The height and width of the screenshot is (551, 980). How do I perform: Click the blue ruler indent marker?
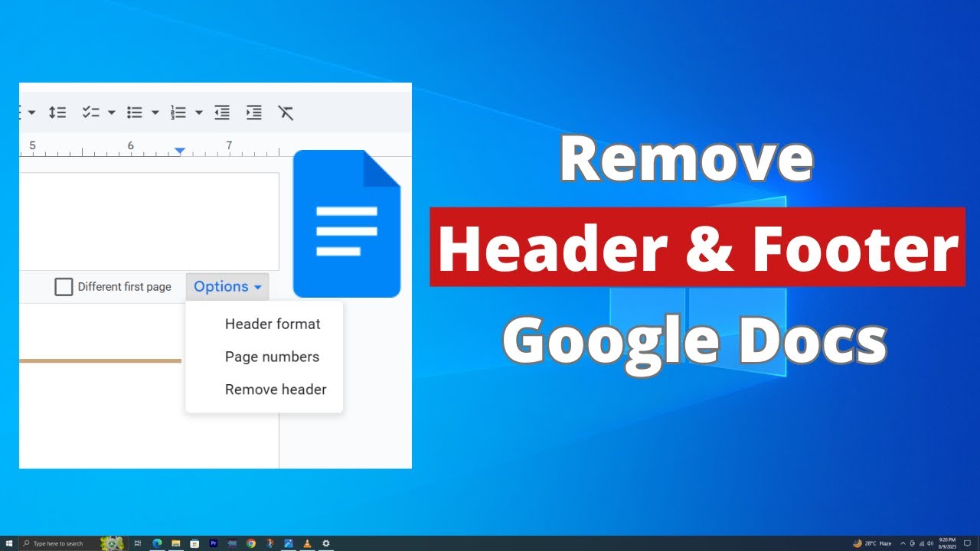tap(179, 151)
